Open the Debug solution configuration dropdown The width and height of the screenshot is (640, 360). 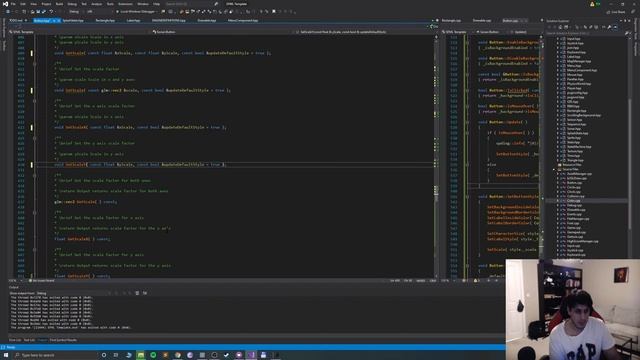[x=76, y=12]
